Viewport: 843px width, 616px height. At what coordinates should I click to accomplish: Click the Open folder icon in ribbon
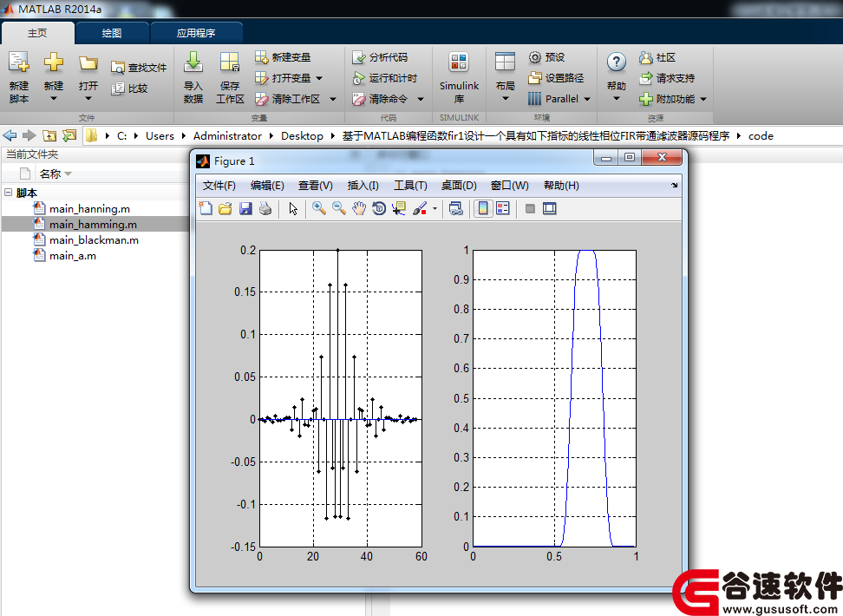[88, 63]
